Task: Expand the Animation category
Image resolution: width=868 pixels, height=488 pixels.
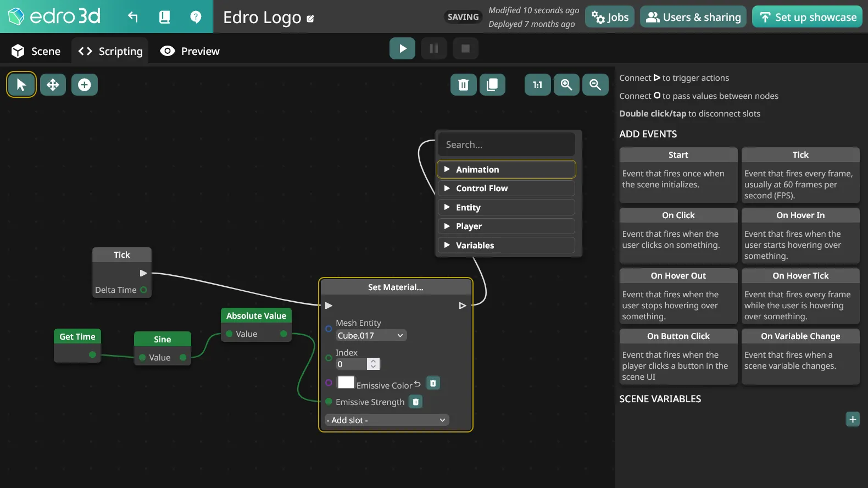Action: 507,169
